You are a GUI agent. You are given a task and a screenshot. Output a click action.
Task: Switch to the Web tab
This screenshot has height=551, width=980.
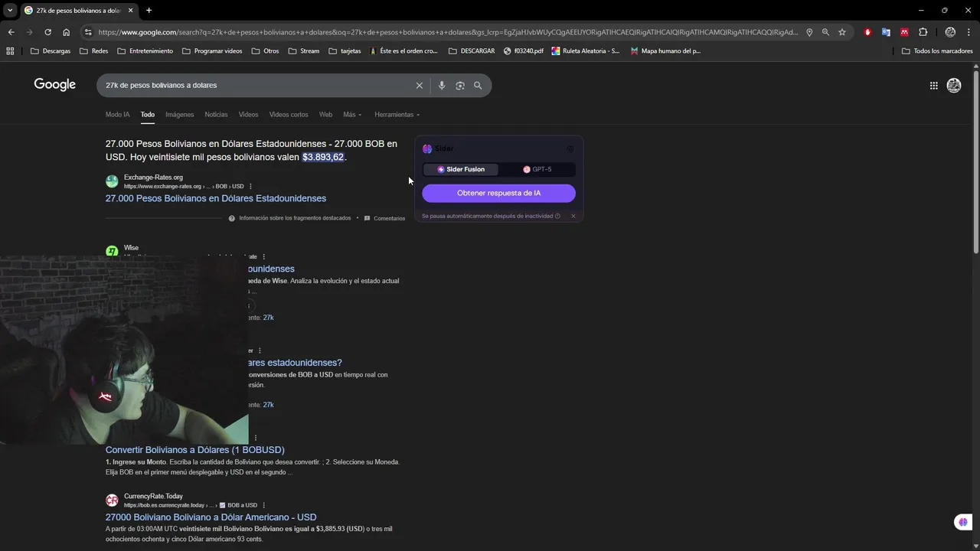[325, 115]
